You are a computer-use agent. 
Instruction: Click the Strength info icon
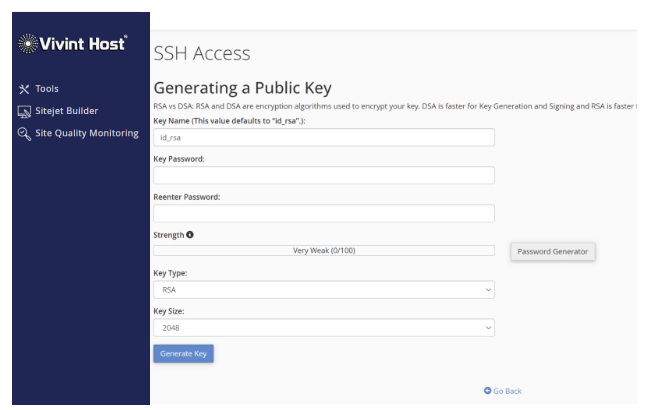tap(190, 235)
